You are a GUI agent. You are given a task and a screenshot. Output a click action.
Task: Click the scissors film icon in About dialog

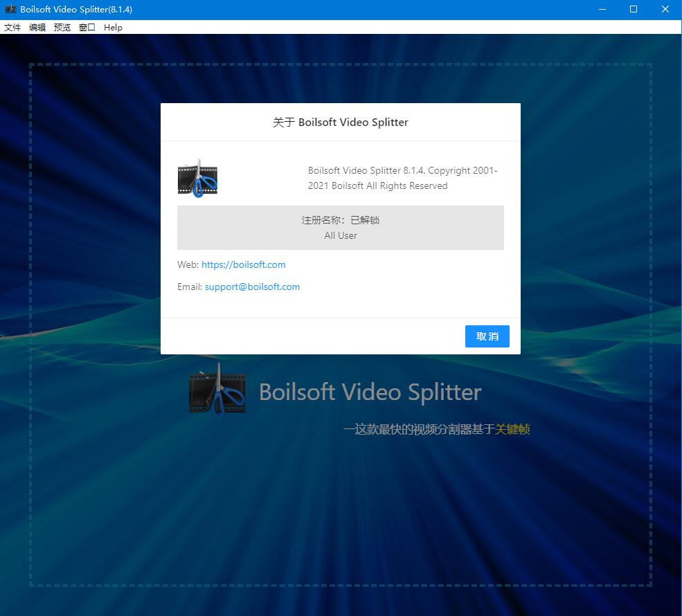click(x=197, y=179)
